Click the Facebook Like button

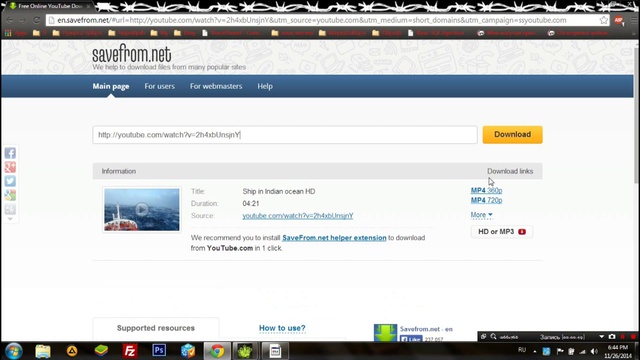coord(411,339)
